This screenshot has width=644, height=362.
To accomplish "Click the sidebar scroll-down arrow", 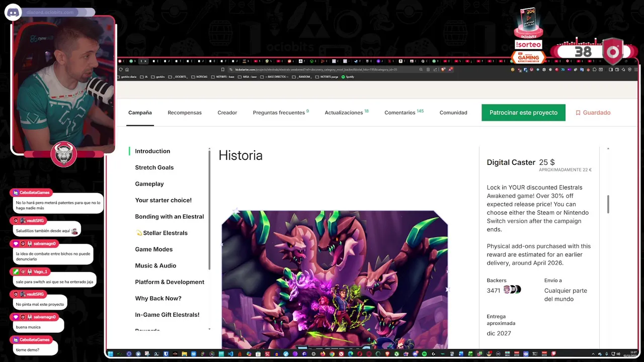I will [209, 329].
